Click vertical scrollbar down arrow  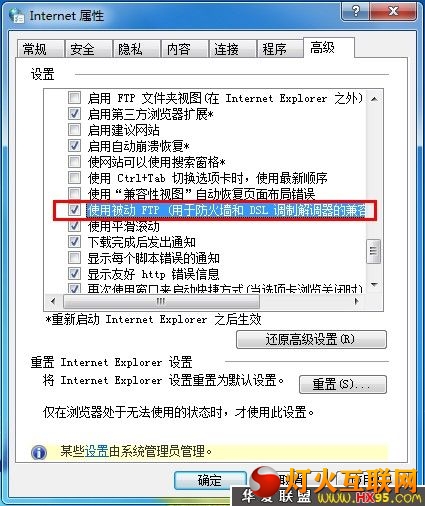pos(374,284)
